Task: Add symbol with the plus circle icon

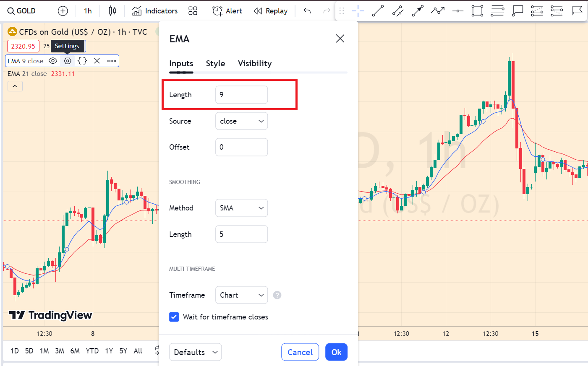Action: 63,11
